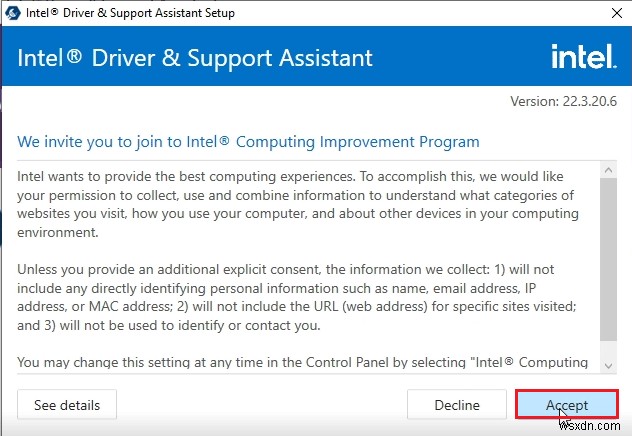This screenshot has height=436, width=632.
Task: Click the Decline button
Action: pyautogui.click(x=457, y=405)
